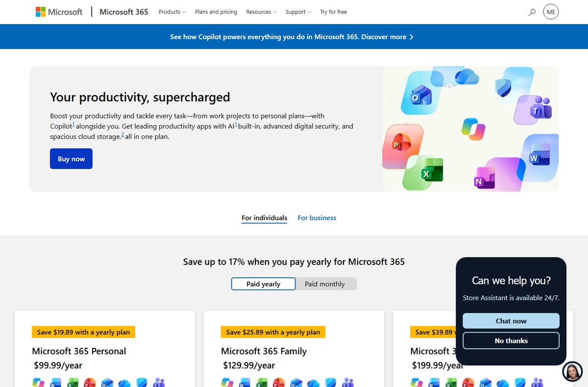588x387 pixels.
Task: Click the Save $19.89 yearly plan badge
Action: coord(83,332)
